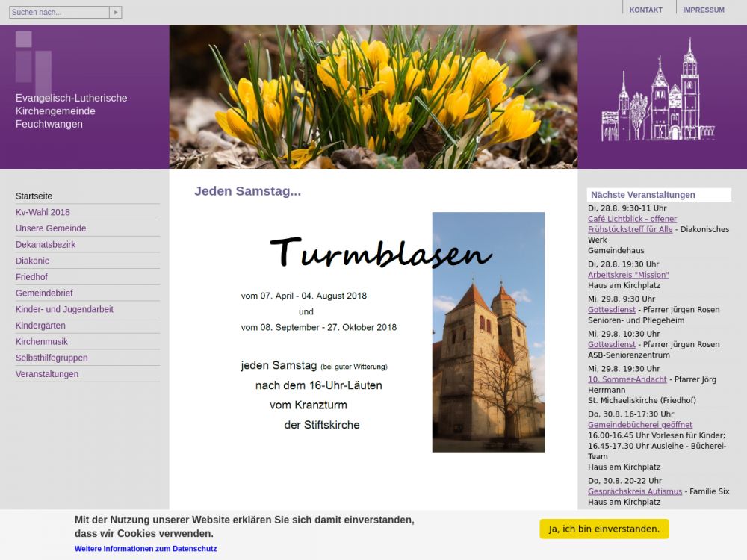Click the church silhouette logo
The height and width of the screenshot is (560, 747).
657,96
